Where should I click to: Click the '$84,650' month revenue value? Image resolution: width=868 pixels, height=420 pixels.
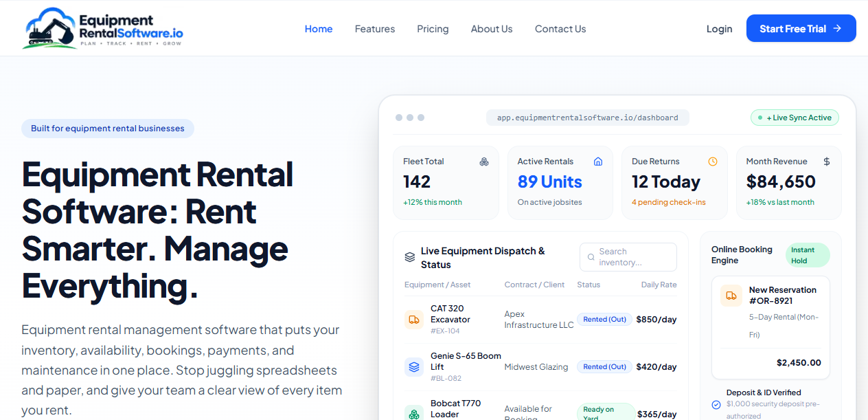[x=781, y=182]
